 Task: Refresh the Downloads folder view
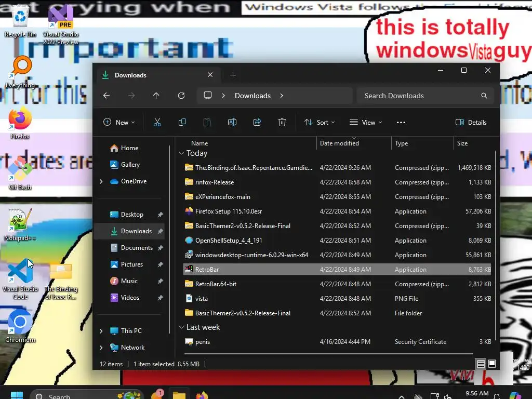click(x=181, y=96)
